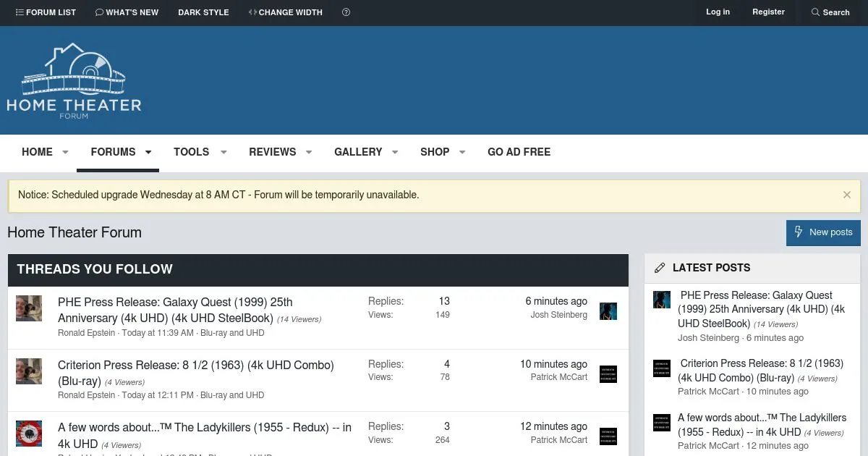This screenshot has height=456, width=868.
Task: Click the 'THREADS YOU FOLLOW' section header
Action: (95, 269)
